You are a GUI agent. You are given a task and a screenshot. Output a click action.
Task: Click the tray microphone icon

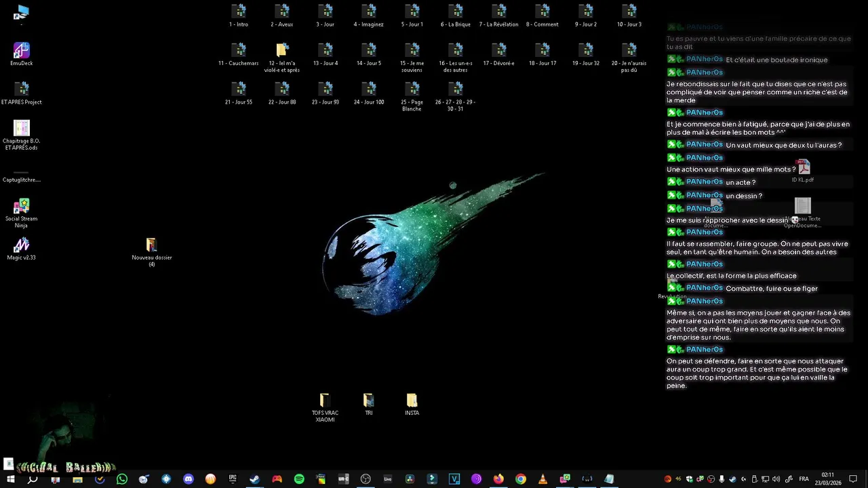722,479
